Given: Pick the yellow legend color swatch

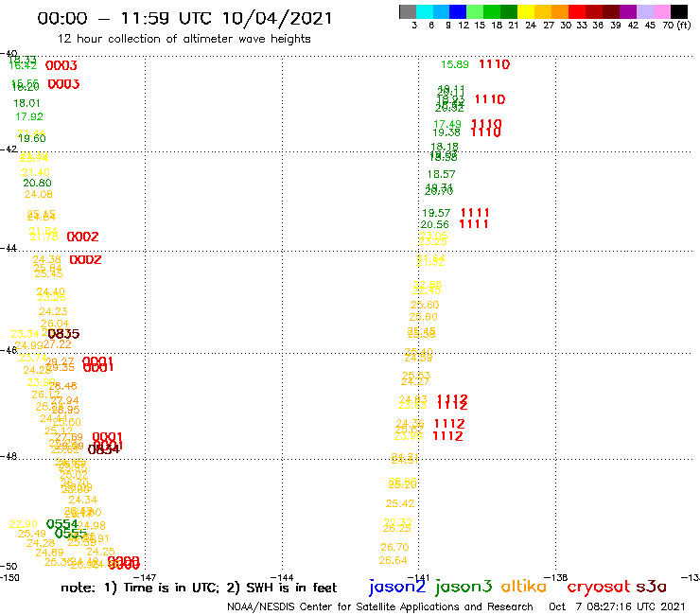Looking at the screenshot, I should [x=526, y=11].
